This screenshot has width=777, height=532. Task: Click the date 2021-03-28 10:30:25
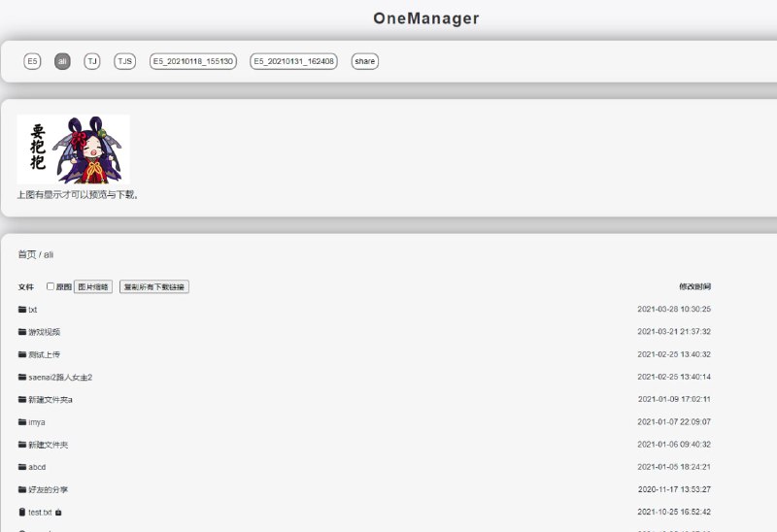click(x=674, y=309)
